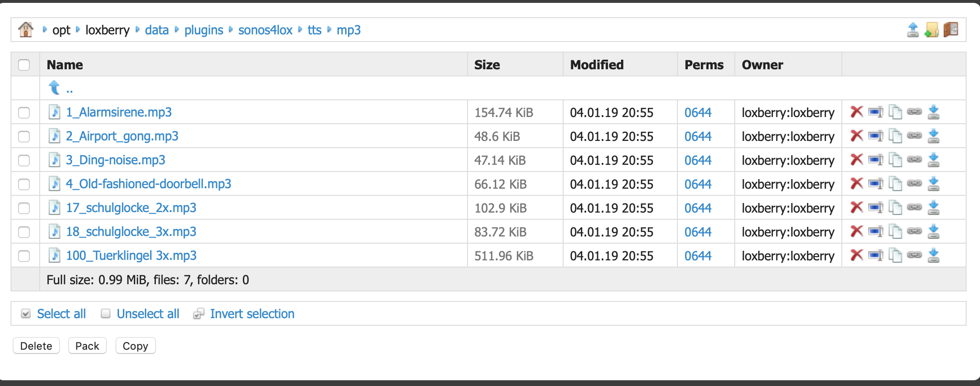The image size is (980, 386).
Task: Click the logout door icon
Action: click(951, 30)
